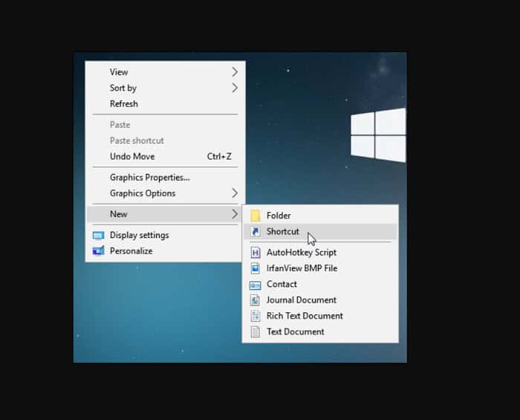Select Undo Move in context menu
The image size is (520, 420).
(x=165, y=156)
